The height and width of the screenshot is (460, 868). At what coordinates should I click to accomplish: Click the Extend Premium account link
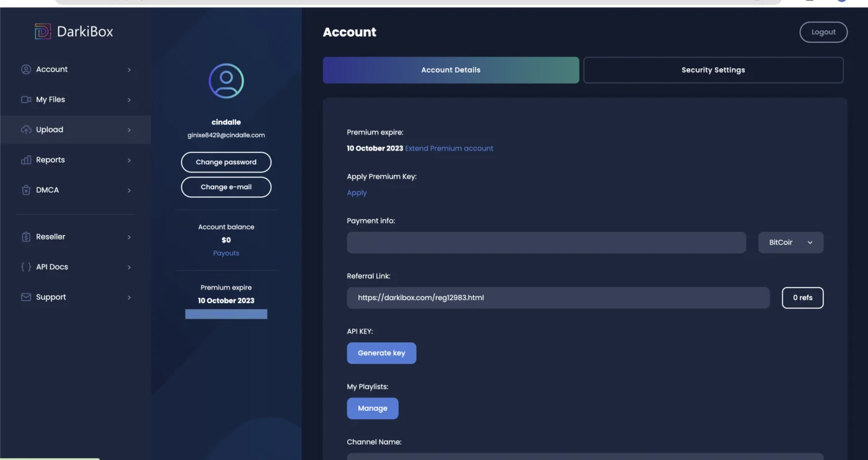tap(449, 148)
